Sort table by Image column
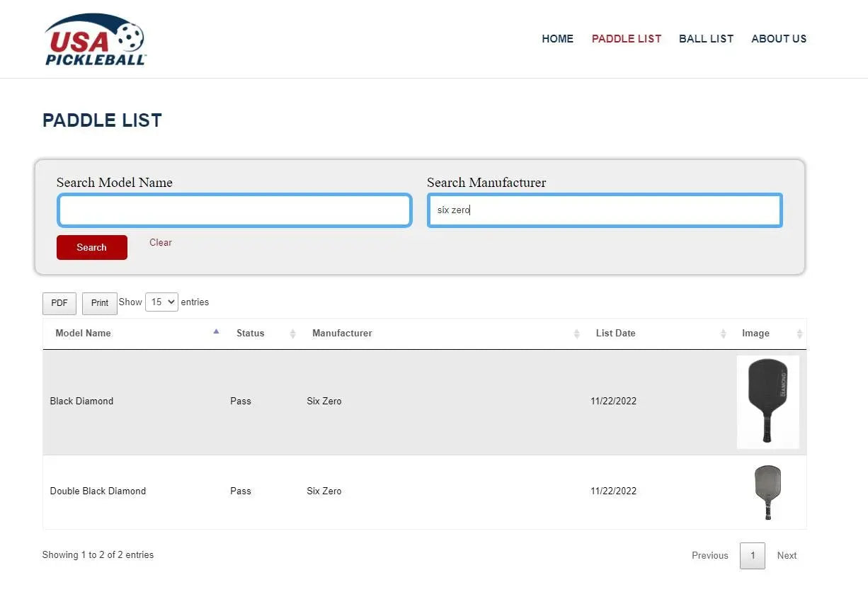The image size is (868, 592). (755, 334)
